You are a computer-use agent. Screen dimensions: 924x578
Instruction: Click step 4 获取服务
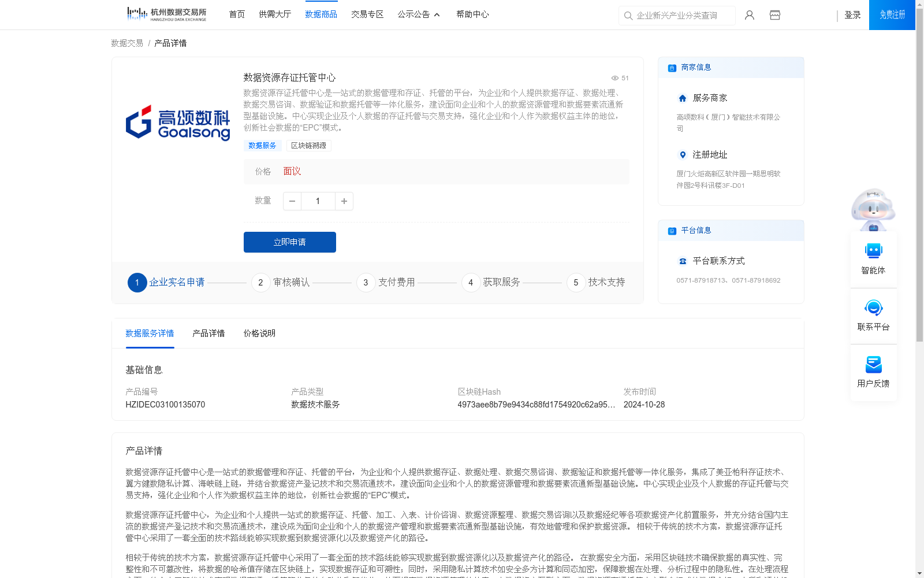[x=491, y=283]
